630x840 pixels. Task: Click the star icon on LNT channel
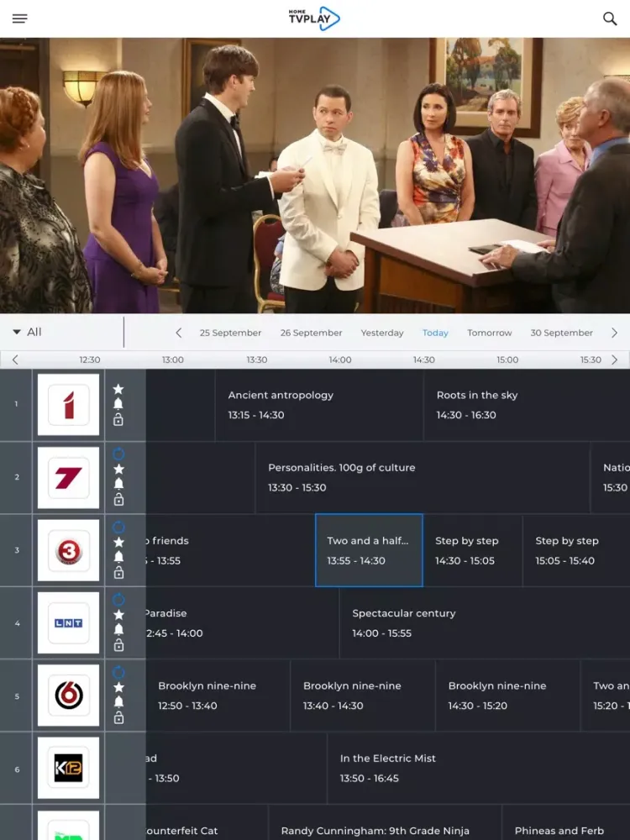pyautogui.click(x=118, y=615)
